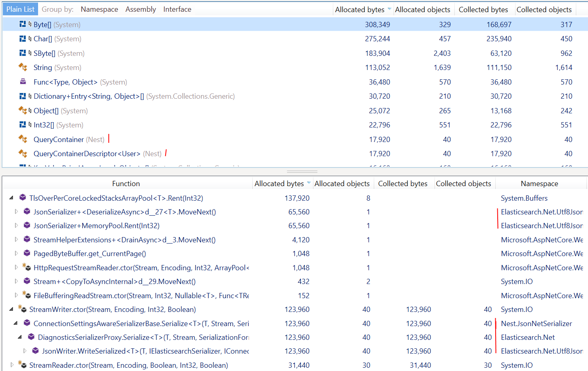Viewport: 588px width, 371px height.
Task: Click the constructor icon beside HttpRequestStreamReader.ctor
Action: (x=27, y=267)
